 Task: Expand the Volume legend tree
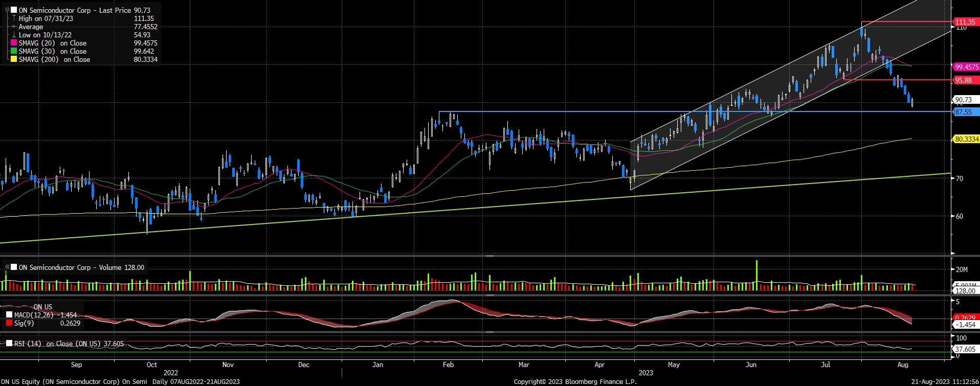click(x=7, y=267)
